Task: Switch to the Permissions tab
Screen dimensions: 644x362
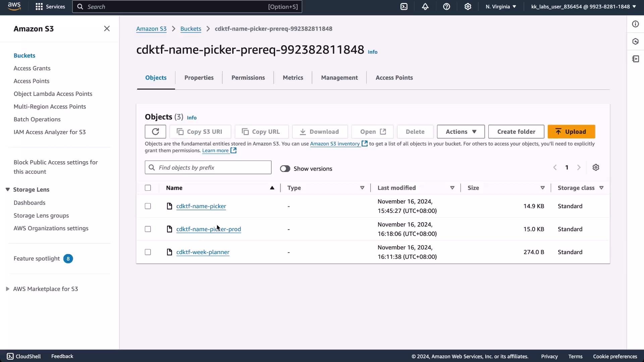Action: pyautogui.click(x=248, y=78)
